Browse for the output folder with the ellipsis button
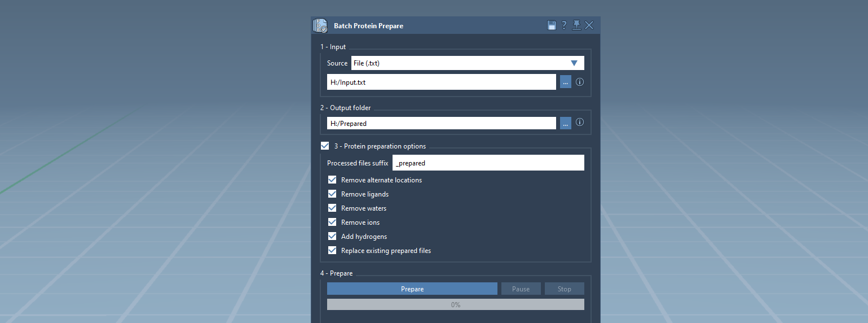Screen dimensions: 868x323 565,123
